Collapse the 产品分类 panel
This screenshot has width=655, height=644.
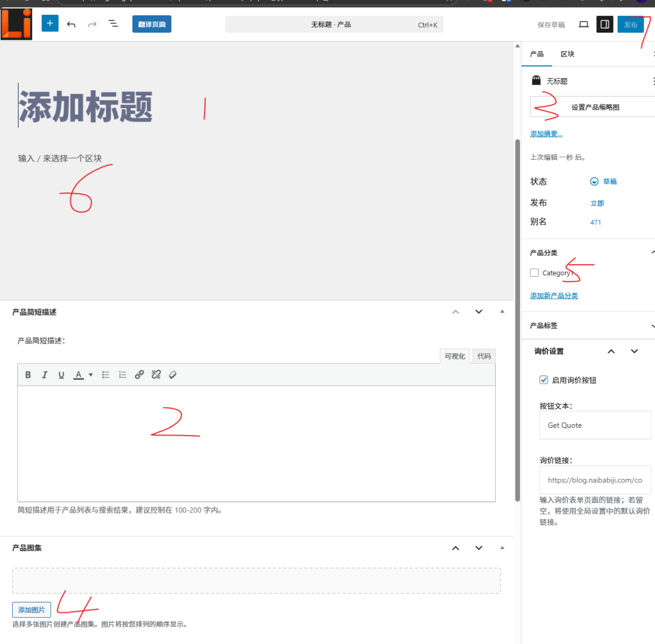click(x=652, y=252)
